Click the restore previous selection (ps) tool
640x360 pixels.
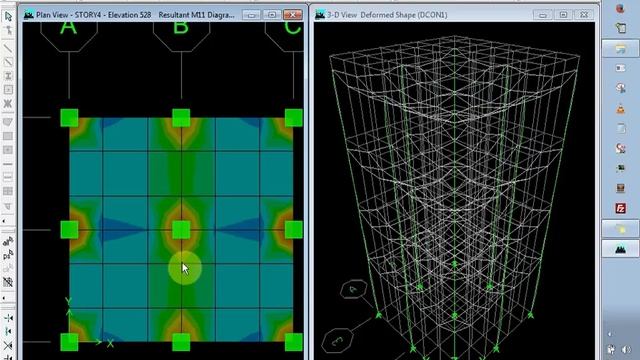[8, 255]
